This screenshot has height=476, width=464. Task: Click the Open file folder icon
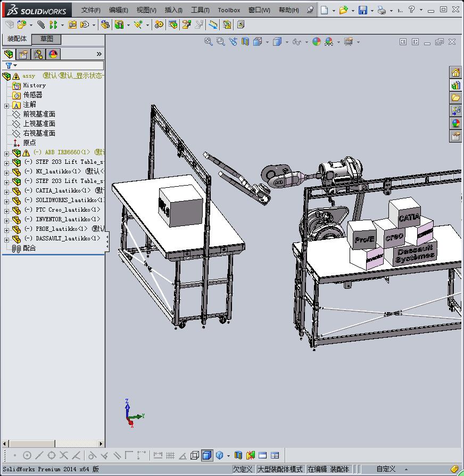coord(343,10)
